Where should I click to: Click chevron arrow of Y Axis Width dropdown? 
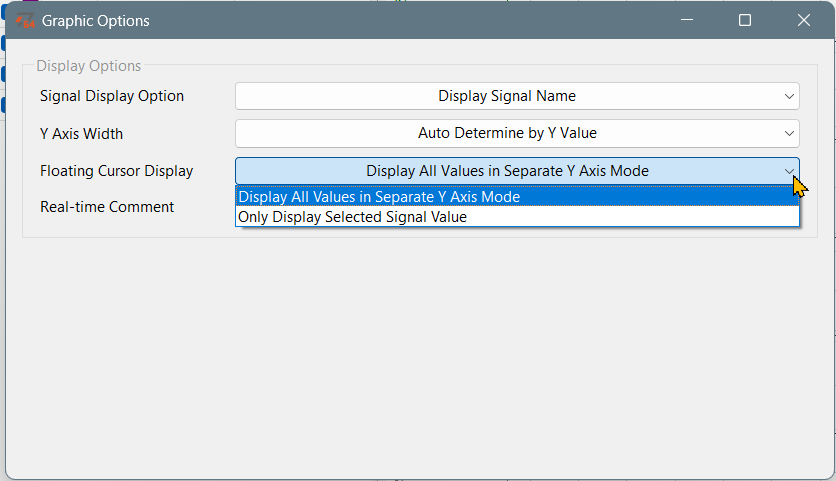coord(789,133)
